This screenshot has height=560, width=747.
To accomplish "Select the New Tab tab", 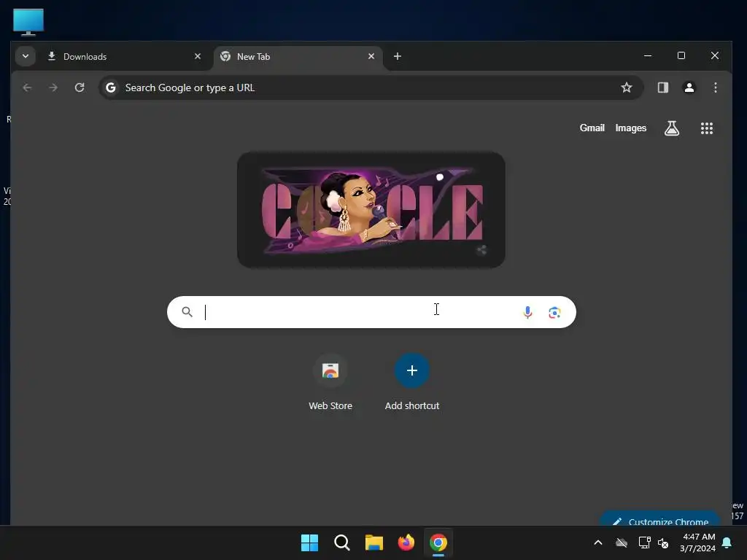I will (x=298, y=57).
